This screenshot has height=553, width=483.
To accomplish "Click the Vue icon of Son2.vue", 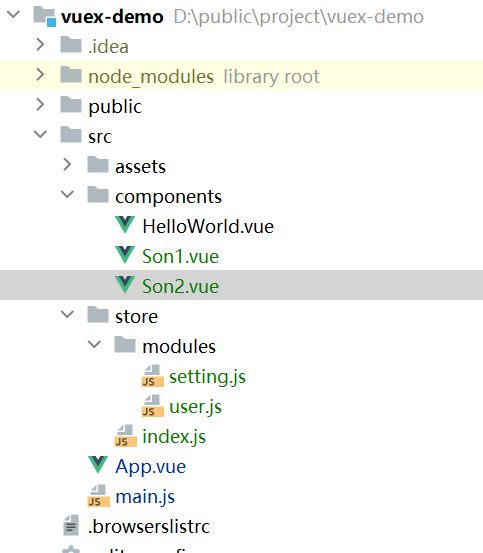I will (125, 285).
